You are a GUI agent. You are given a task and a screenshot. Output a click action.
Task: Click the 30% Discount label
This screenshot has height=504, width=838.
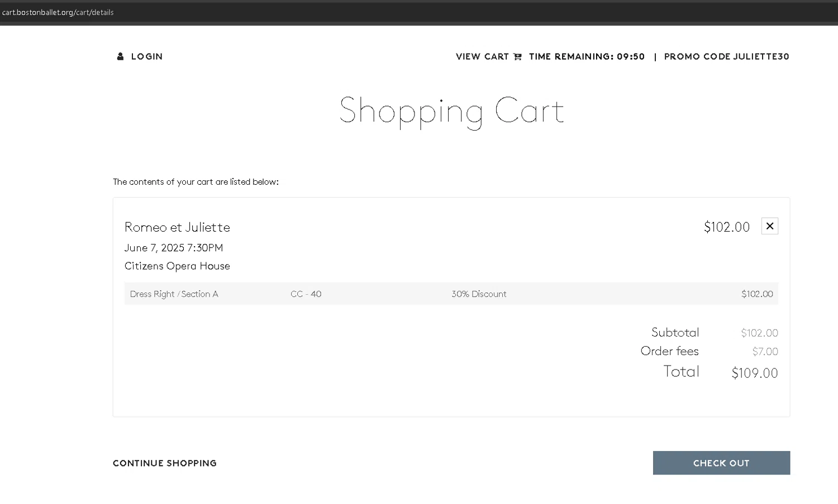479,294
